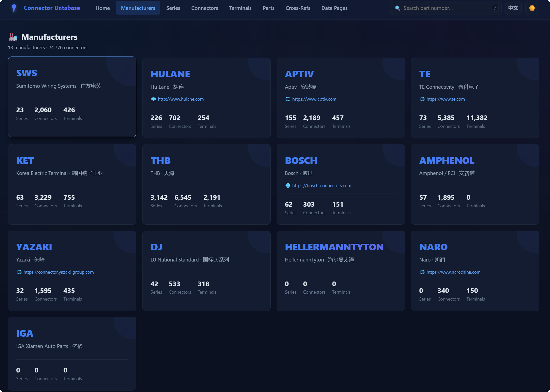Open the AMPHENOL manufacturer card title
The width and height of the screenshot is (550, 392).
pyautogui.click(x=447, y=161)
